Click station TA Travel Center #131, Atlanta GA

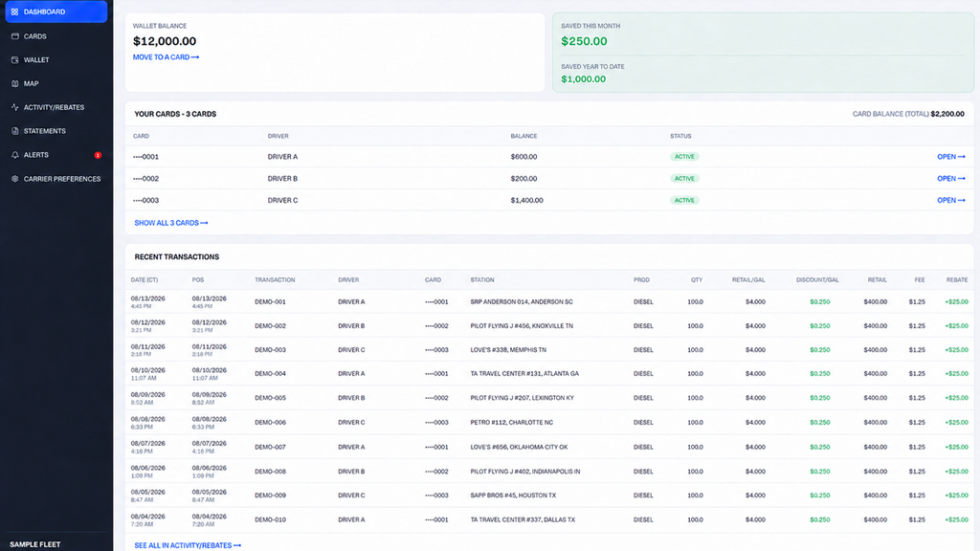coord(524,374)
